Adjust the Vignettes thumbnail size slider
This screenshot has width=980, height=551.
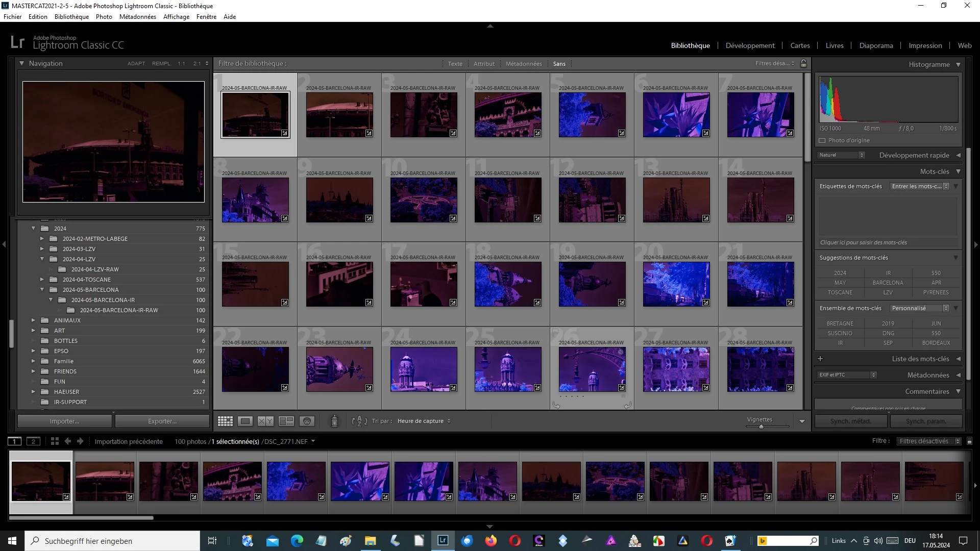click(x=761, y=427)
